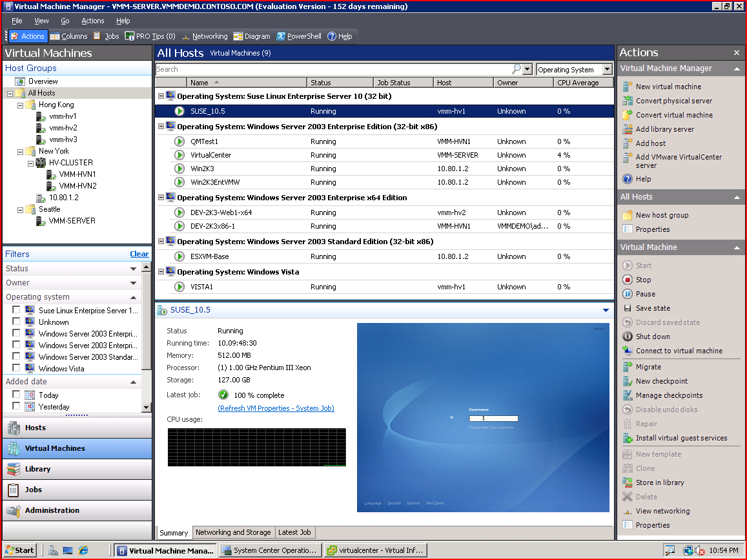Viewport: 747px width, 560px height.
Task: Collapse the Added date filter section
Action: pyautogui.click(x=134, y=382)
